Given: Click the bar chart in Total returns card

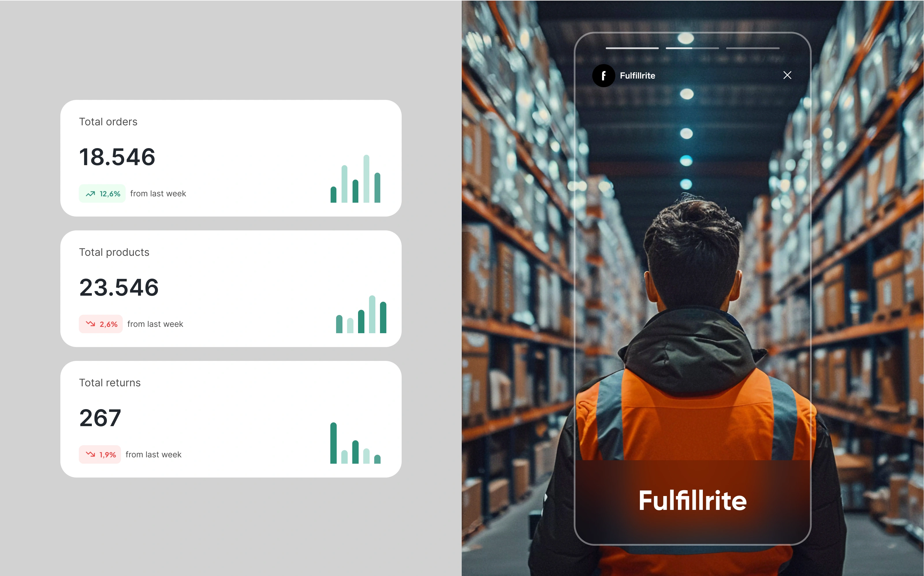Looking at the screenshot, I should (355, 443).
